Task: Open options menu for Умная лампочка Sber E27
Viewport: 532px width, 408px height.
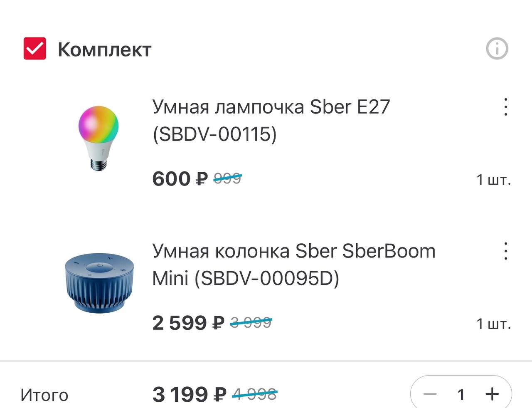Action: click(505, 107)
